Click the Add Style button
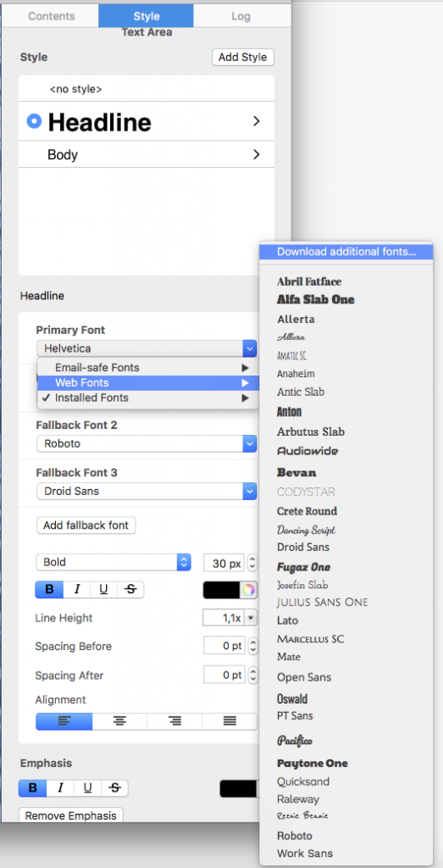 (x=243, y=57)
